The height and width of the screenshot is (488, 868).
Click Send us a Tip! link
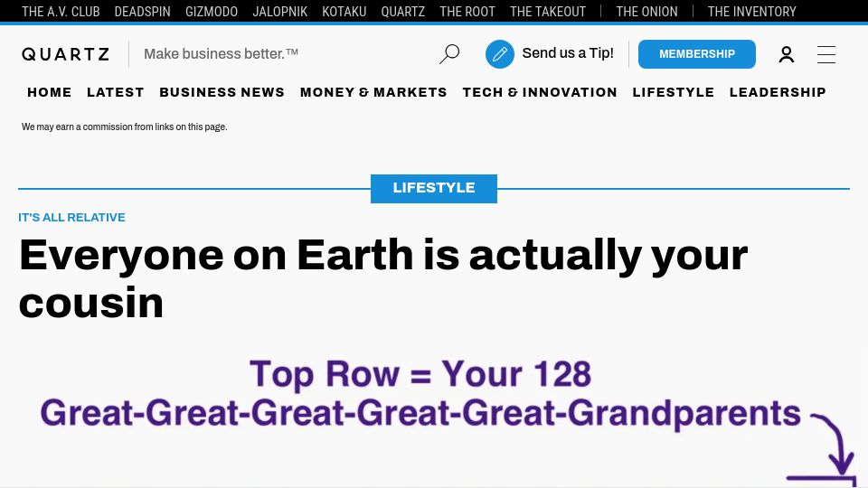click(x=568, y=53)
